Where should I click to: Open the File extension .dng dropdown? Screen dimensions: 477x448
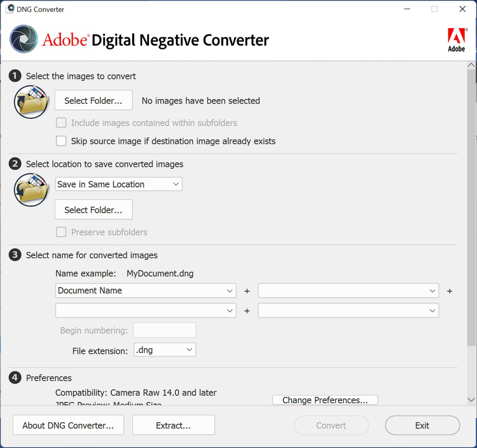tap(165, 349)
